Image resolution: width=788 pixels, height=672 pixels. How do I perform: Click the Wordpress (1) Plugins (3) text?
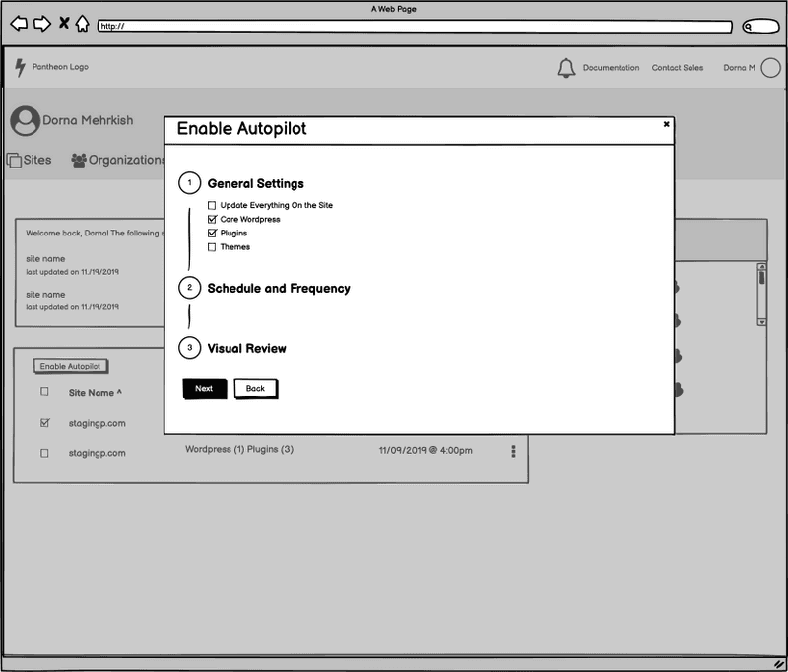(239, 450)
